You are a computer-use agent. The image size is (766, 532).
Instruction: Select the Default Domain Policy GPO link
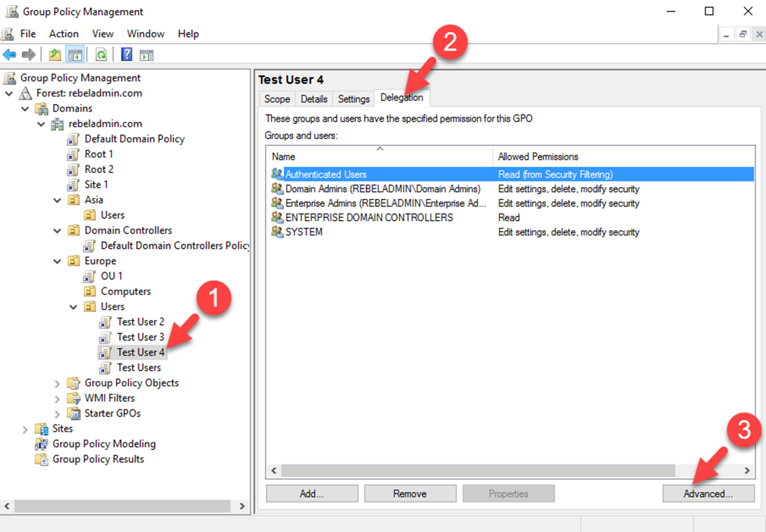tap(134, 139)
